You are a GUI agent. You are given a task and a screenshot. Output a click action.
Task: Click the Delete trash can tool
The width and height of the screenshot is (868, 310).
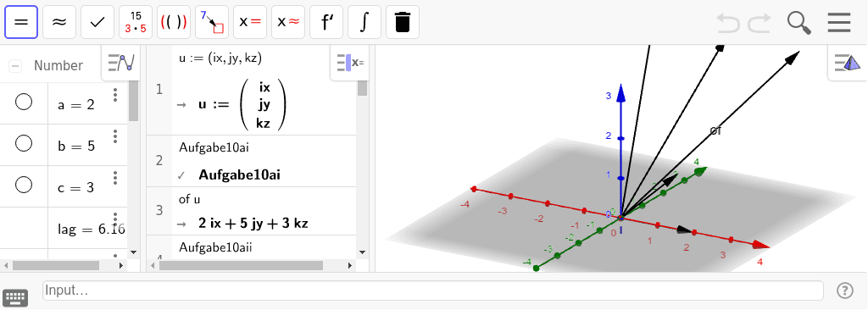403,22
